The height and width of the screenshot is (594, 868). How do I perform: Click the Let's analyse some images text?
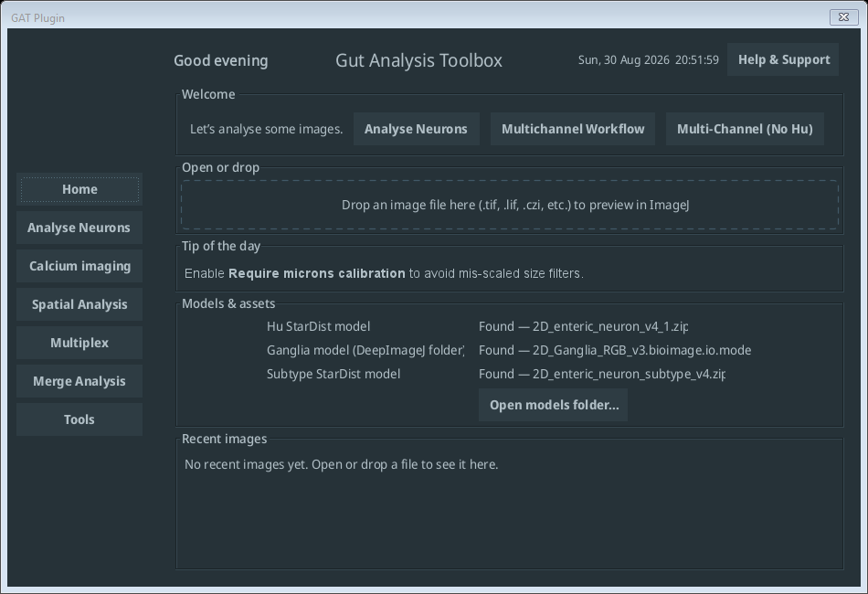tap(266, 129)
